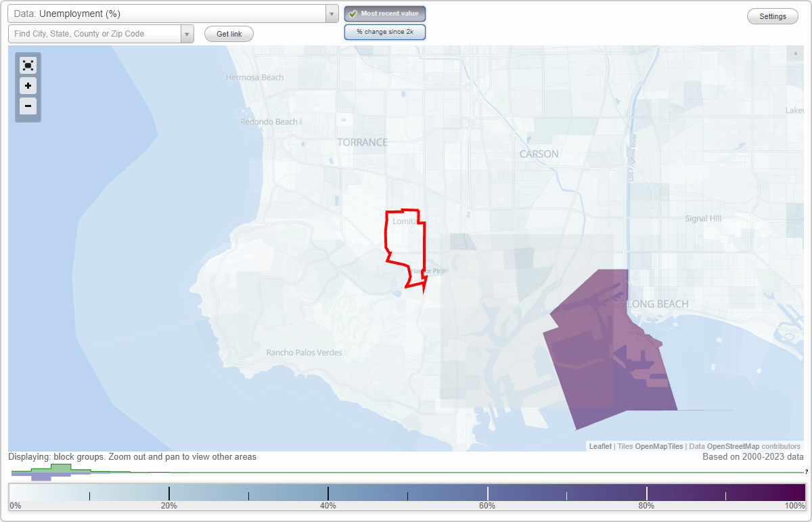Open the Unemployment data selector arrow
The width and height of the screenshot is (812, 522).
tap(330, 13)
